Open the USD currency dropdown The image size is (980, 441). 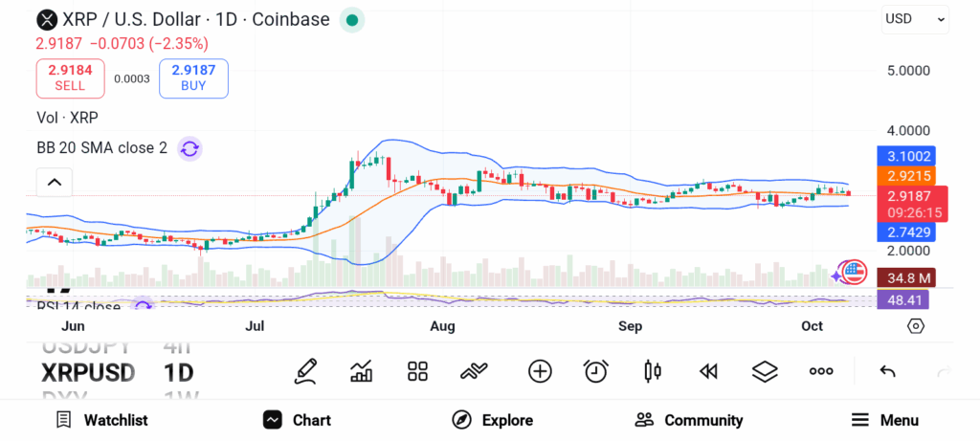[x=915, y=18]
